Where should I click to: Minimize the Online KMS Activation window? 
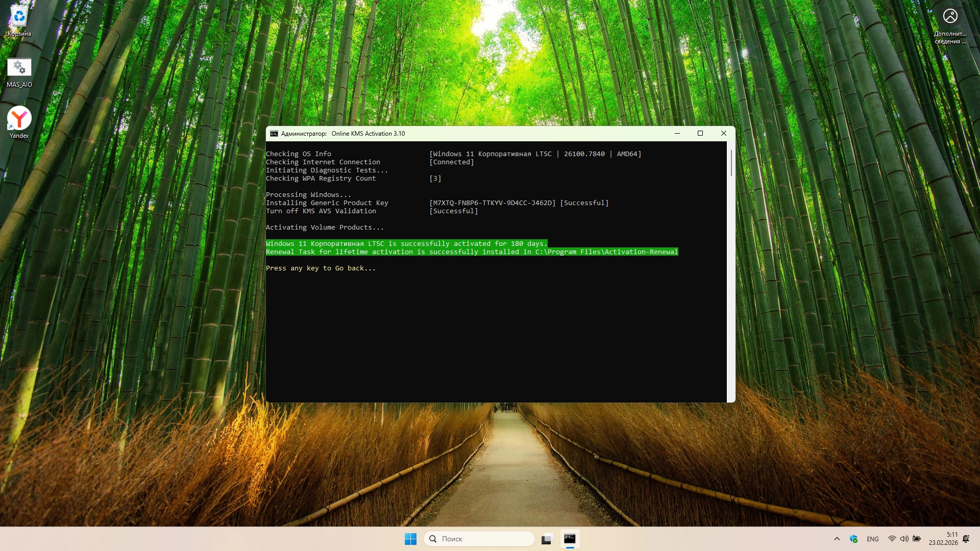pyautogui.click(x=677, y=134)
